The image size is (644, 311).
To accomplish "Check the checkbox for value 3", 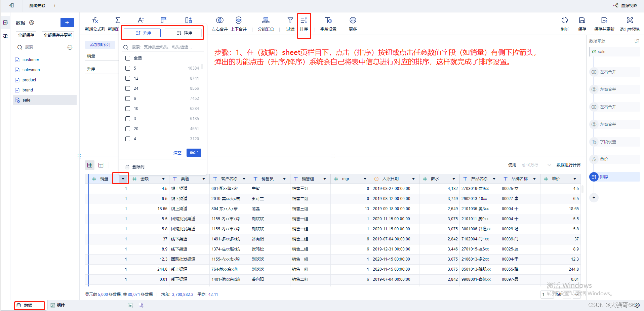I will [x=128, y=119].
